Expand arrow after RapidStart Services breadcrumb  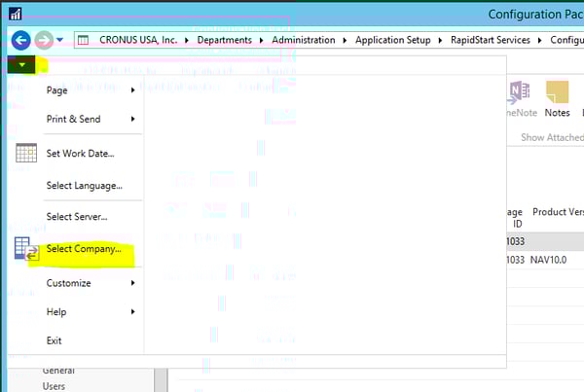click(539, 40)
